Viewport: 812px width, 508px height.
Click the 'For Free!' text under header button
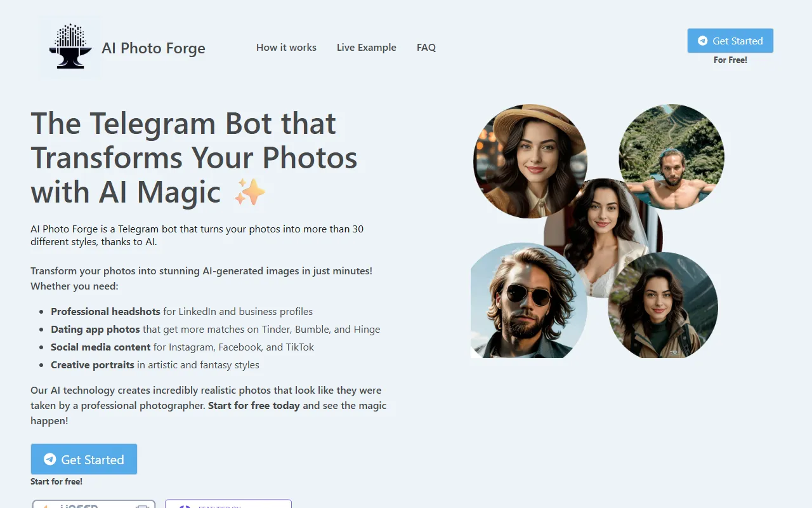(x=730, y=60)
